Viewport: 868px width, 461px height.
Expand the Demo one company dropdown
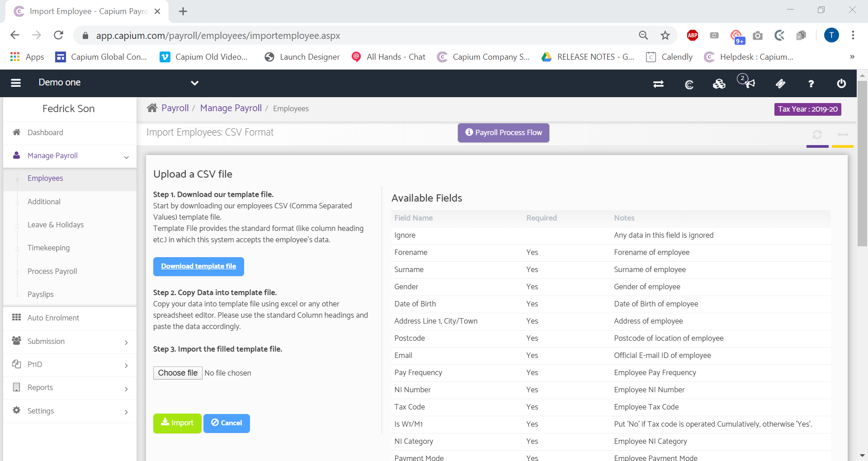click(195, 83)
